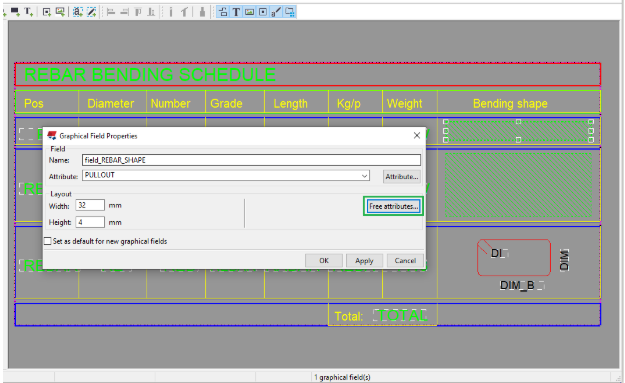Click the align left toolbar icon
The width and height of the screenshot is (625, 383).
111,12
